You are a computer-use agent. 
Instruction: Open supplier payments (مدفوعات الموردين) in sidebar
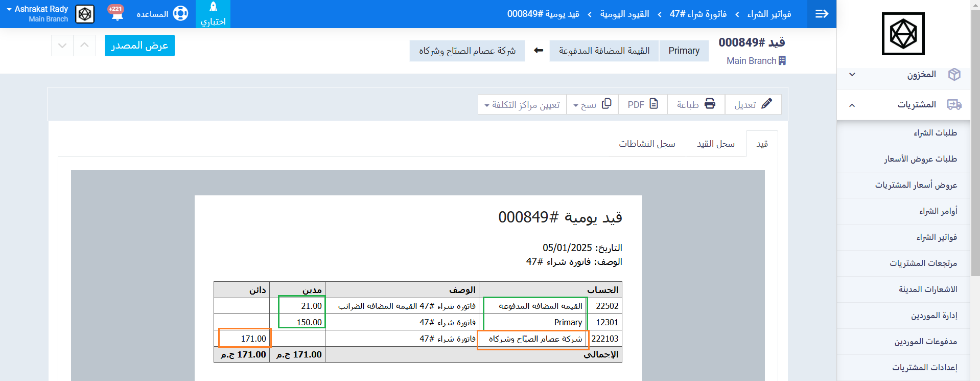point(925,342)
